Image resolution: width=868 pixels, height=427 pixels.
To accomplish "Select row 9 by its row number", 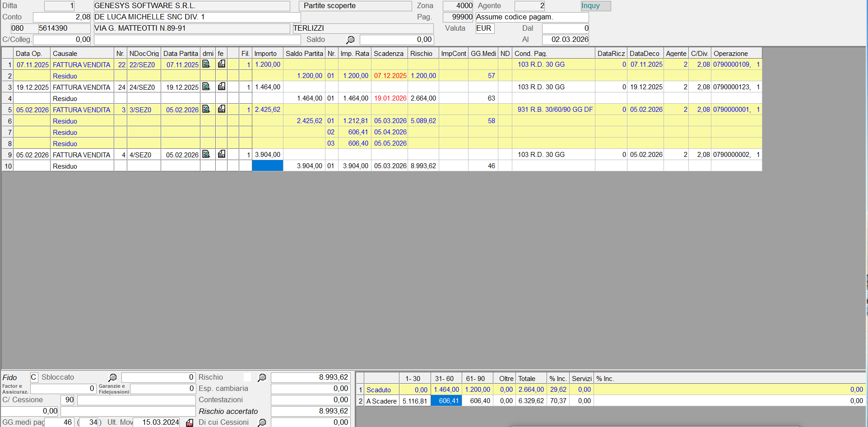I will [x=8, y=155].
